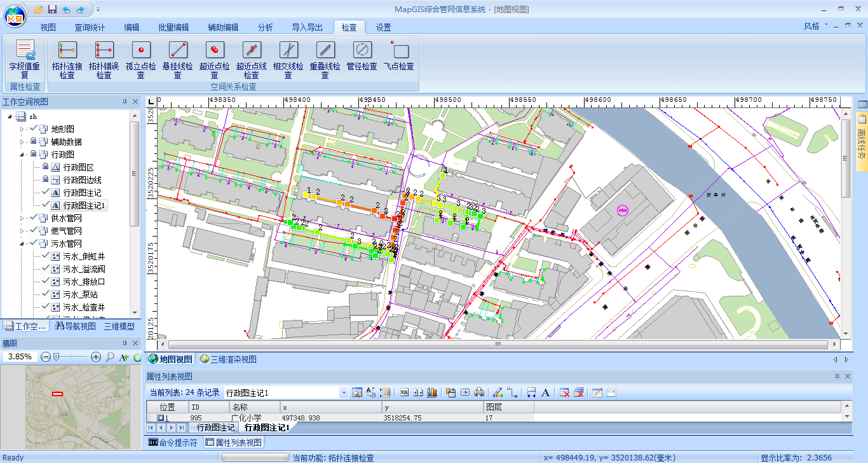Toggle visibility check of 污水_倒虹井 layer

tap(45, 256)
